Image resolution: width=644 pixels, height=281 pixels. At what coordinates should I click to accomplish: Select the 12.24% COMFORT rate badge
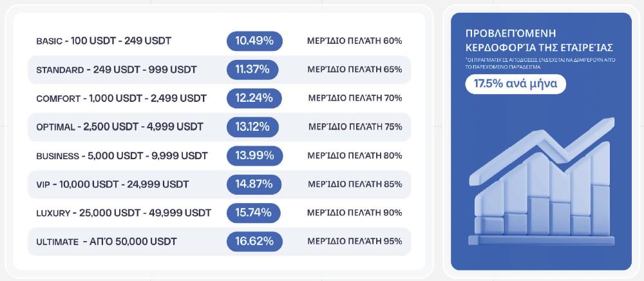click(254, 98)
